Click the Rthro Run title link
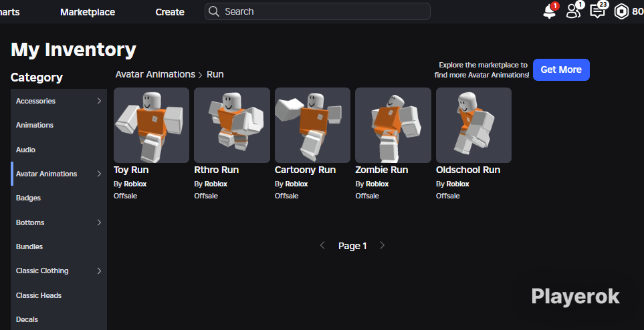Viewport: 644px width, 330px height. (x=217, y=170)
